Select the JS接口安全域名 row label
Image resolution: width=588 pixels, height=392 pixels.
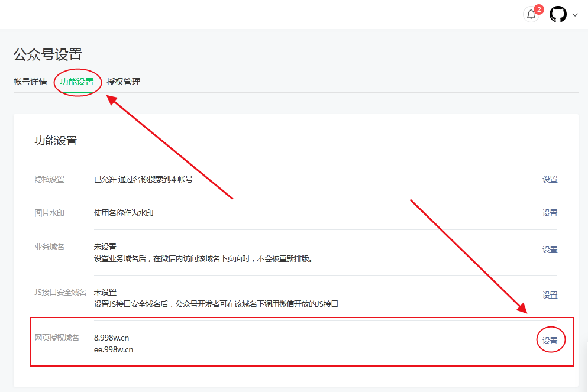pos(60,292)
